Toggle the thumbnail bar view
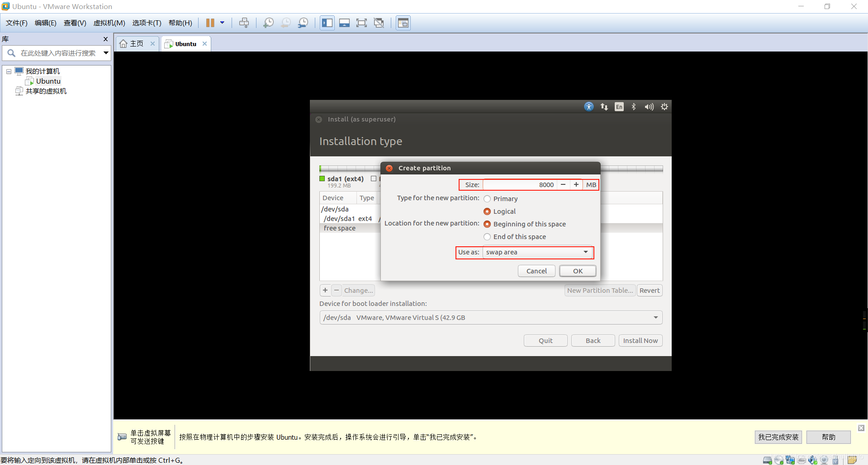 coord(344,23)
